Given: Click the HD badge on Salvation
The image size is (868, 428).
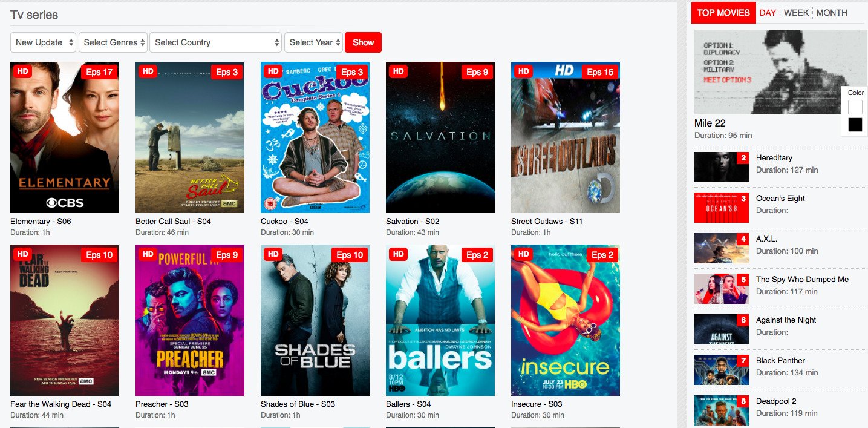Looking at the screenshot, I should point(399,71).
